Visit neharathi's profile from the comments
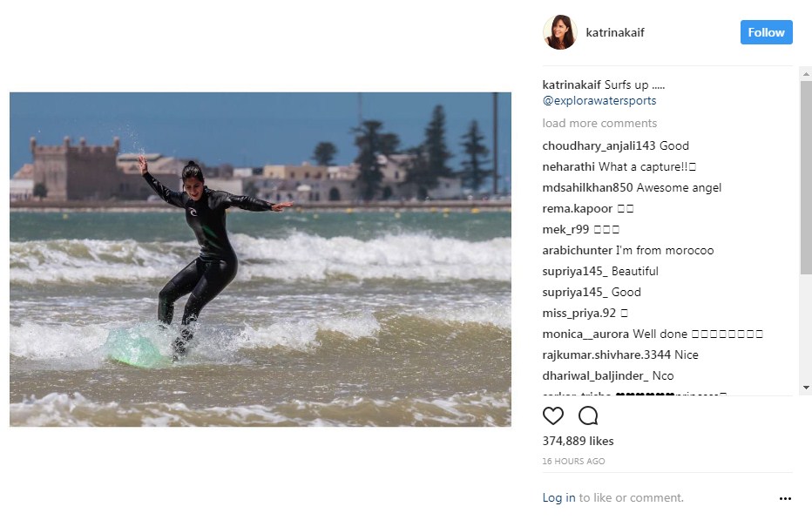 [x=568, y=166]
